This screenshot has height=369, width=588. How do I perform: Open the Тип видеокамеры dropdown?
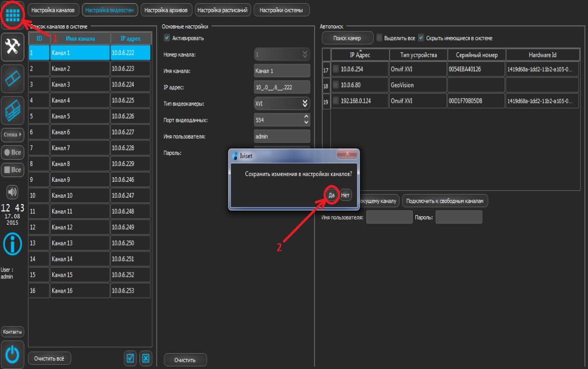click(x=305, y=103)
